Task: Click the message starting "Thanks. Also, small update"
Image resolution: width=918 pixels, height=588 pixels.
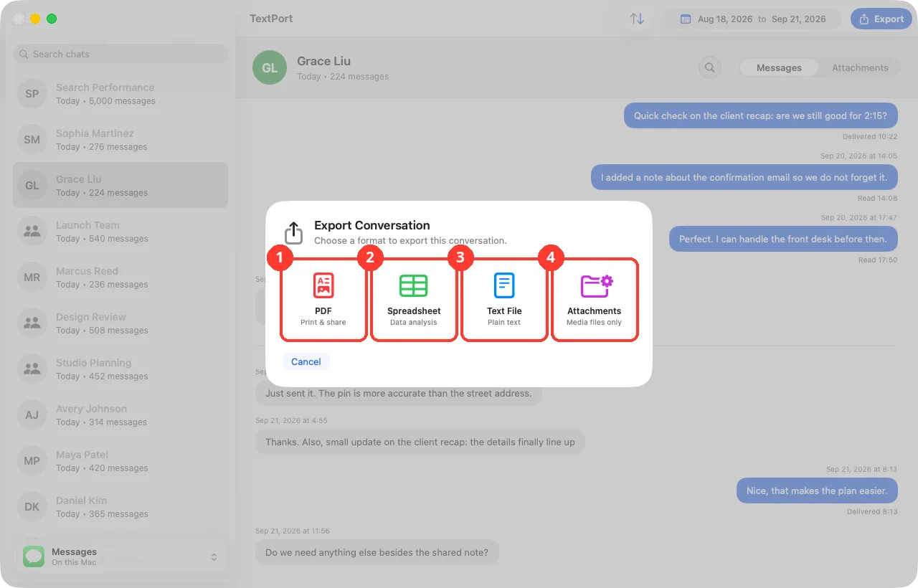Action: [x=420, y=442]
